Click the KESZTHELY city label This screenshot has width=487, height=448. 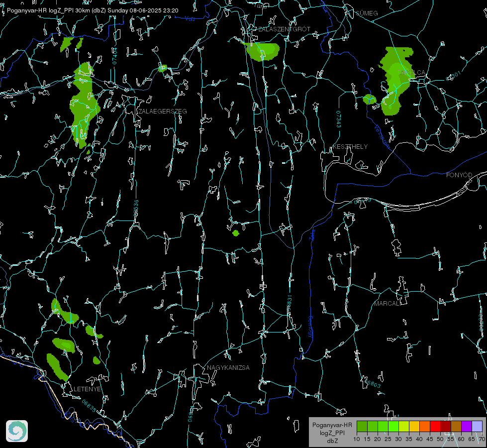(350, 147)
